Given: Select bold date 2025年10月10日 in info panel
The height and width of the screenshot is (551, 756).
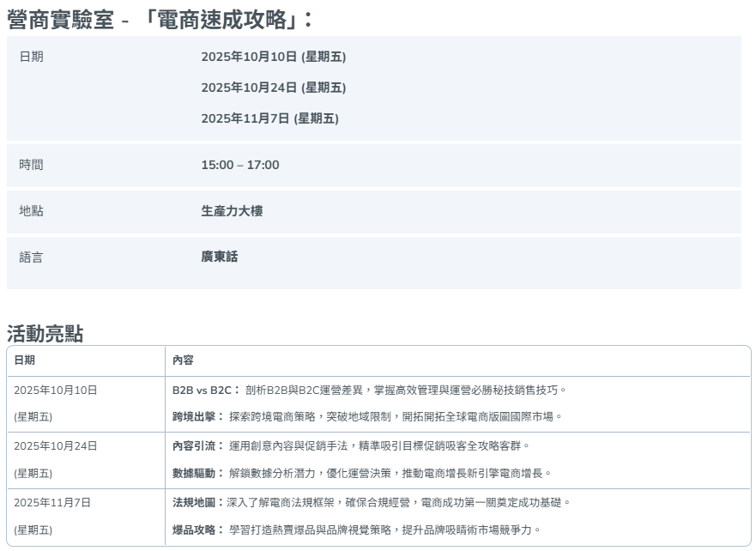Looking at the screenshot, I should [273, 57].
